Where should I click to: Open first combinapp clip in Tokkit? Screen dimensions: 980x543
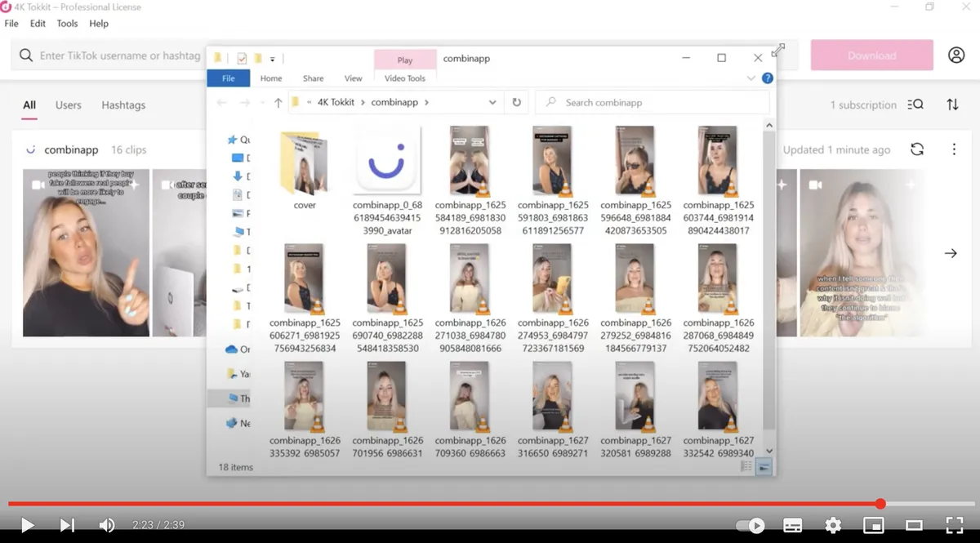86,253
